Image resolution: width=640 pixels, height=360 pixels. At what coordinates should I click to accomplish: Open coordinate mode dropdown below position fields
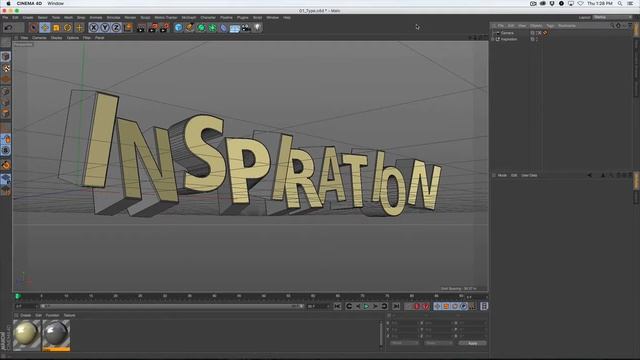[404, 343]
